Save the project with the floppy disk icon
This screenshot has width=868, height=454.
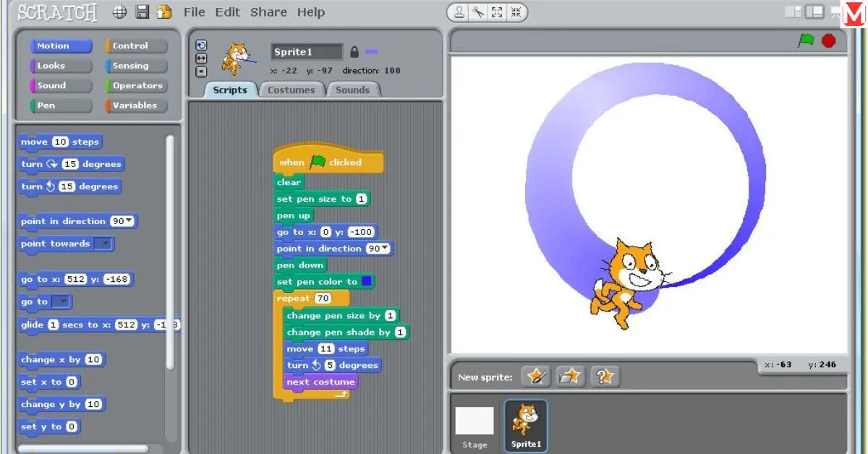[x=142, y=12]
